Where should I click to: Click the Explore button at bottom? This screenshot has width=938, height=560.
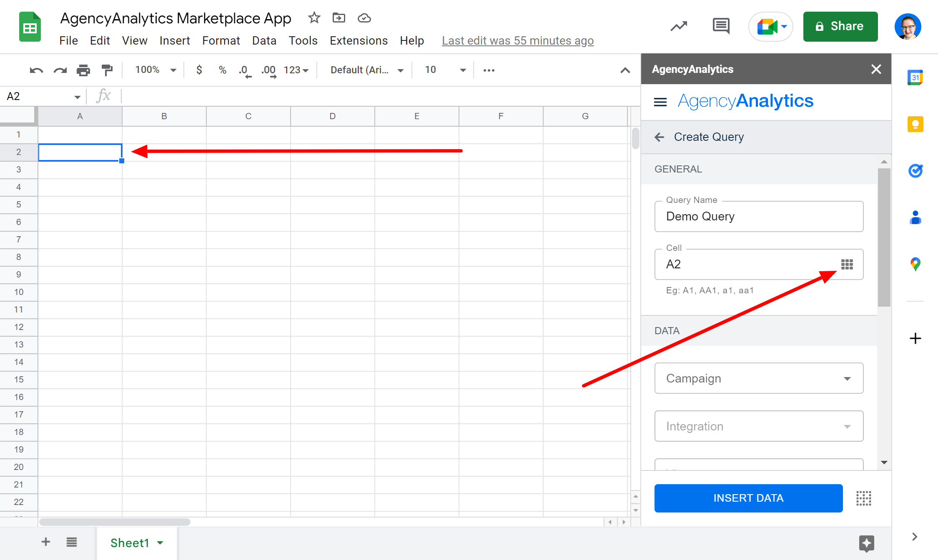(x=866, y=543)
